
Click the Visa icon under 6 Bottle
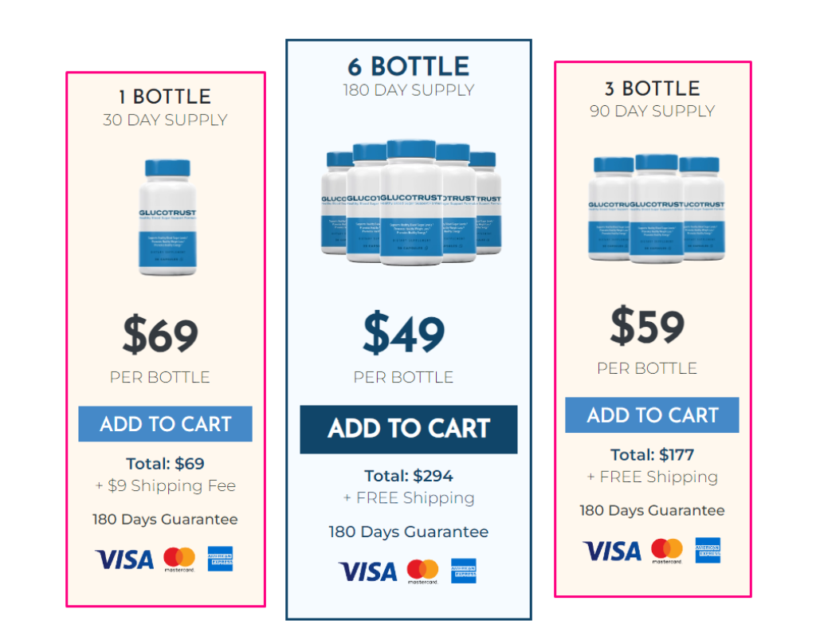367,571
